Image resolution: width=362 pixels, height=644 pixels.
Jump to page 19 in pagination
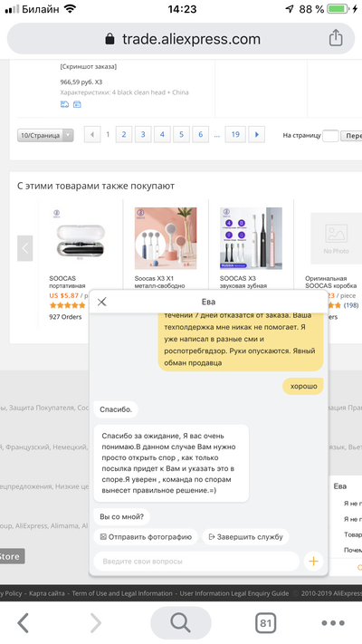pos(235,134)
